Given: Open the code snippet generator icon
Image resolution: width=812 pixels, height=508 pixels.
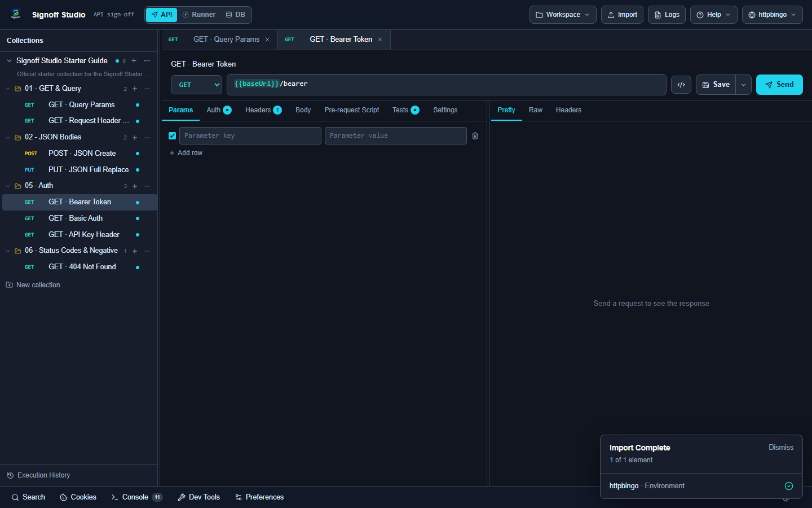Looking at the screenshot, I should (x=681, y=85).
